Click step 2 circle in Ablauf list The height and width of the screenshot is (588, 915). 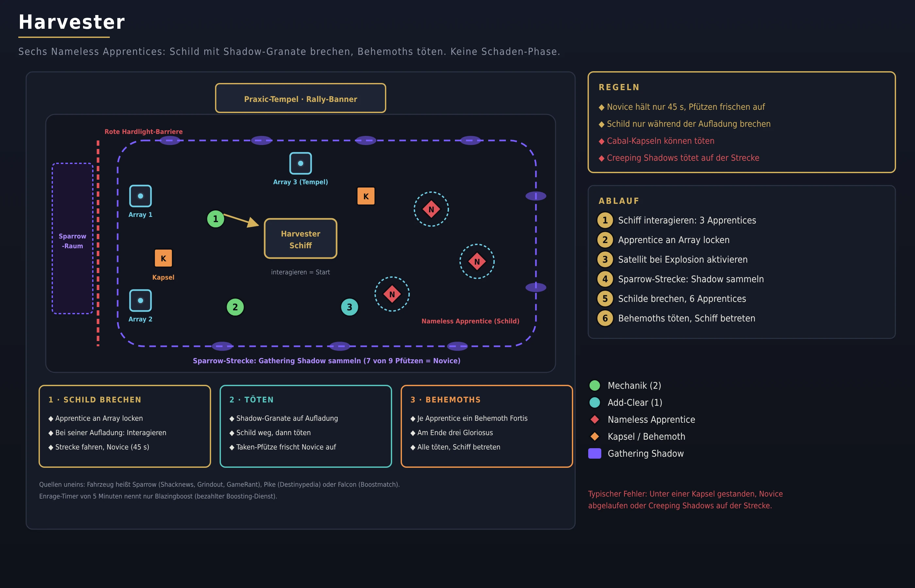pos(605,240)
